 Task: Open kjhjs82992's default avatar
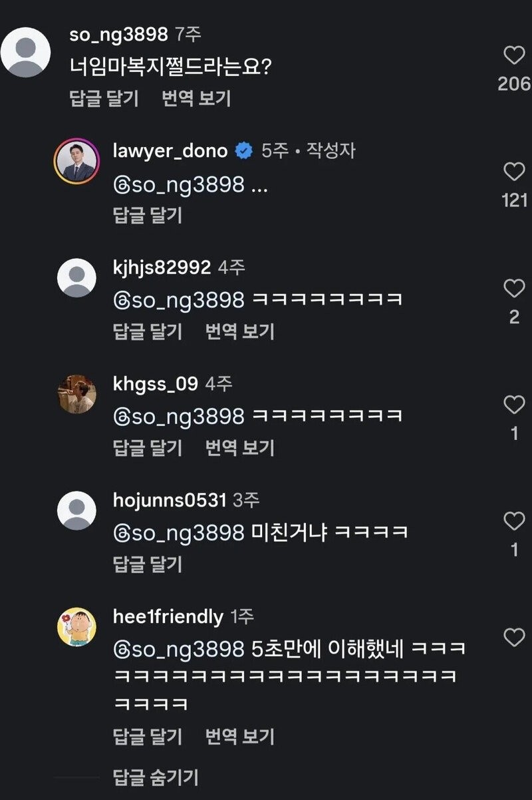point(76,278)
